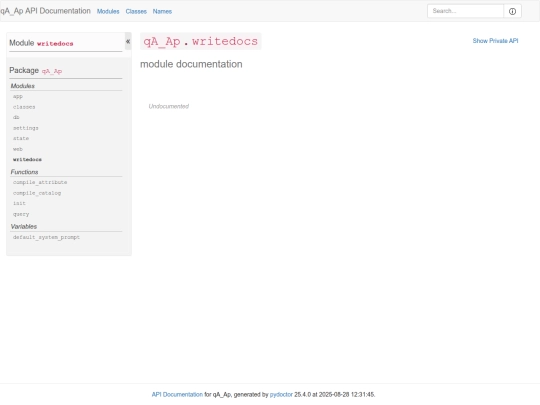Click into the Search input field
The width and height of the screenshot is (540, 405).
tap(465, 11)
